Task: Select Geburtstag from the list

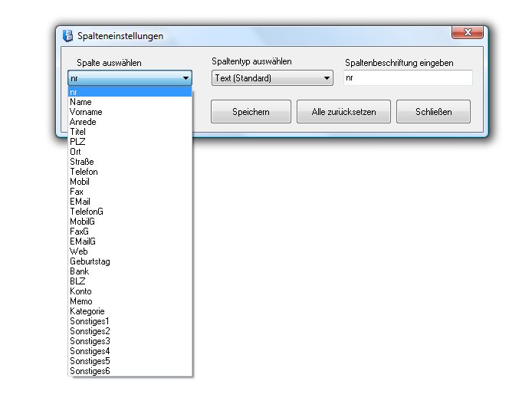Action: coord(90,261)
